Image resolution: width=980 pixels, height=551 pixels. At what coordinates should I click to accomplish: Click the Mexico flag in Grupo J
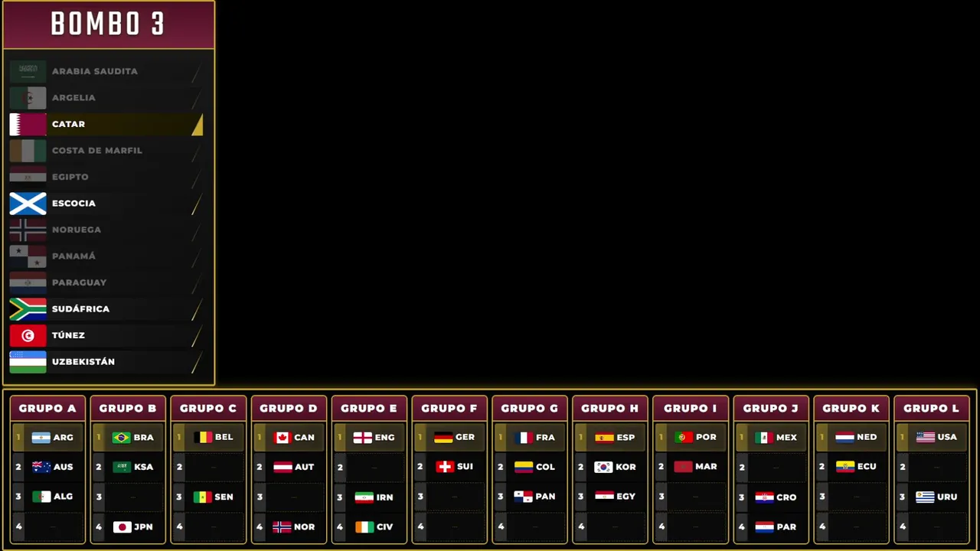[x=764, y=438]
